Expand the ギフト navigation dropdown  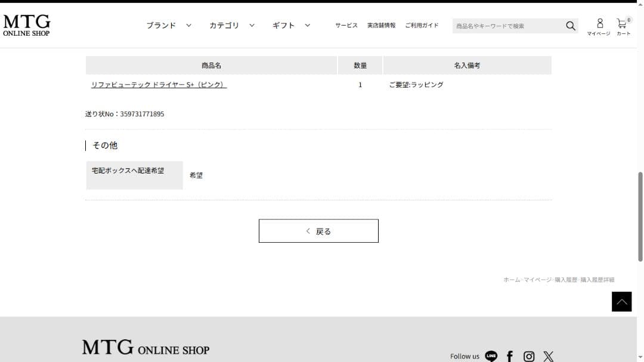click(284, 26)
